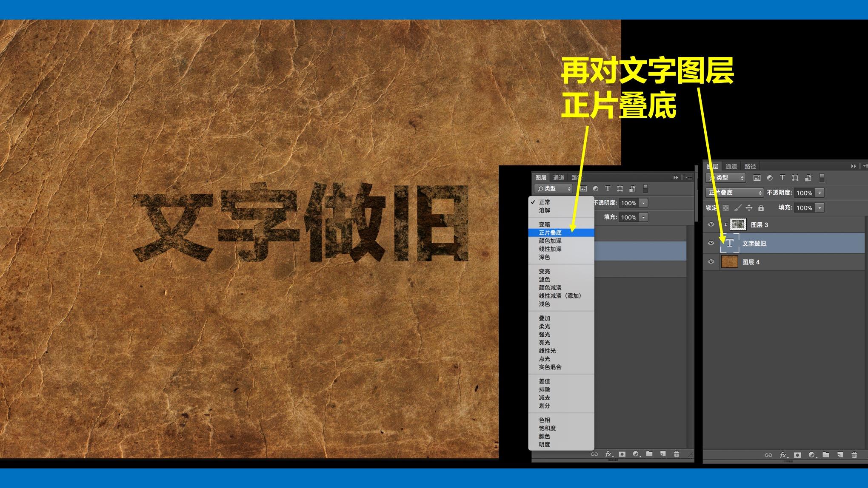Open the 填充 100% dropdown arrow in right panel
Image resolution: width=868 pixels, height=488 pixels.
pyautogui.click(x=820, y=208)
